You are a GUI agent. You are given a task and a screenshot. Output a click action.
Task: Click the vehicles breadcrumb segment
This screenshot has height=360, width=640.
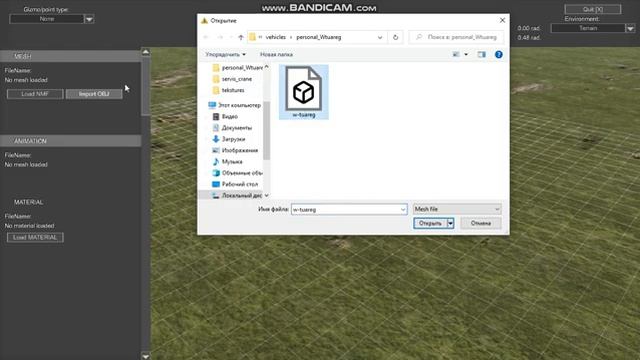(x=276, y=37)
